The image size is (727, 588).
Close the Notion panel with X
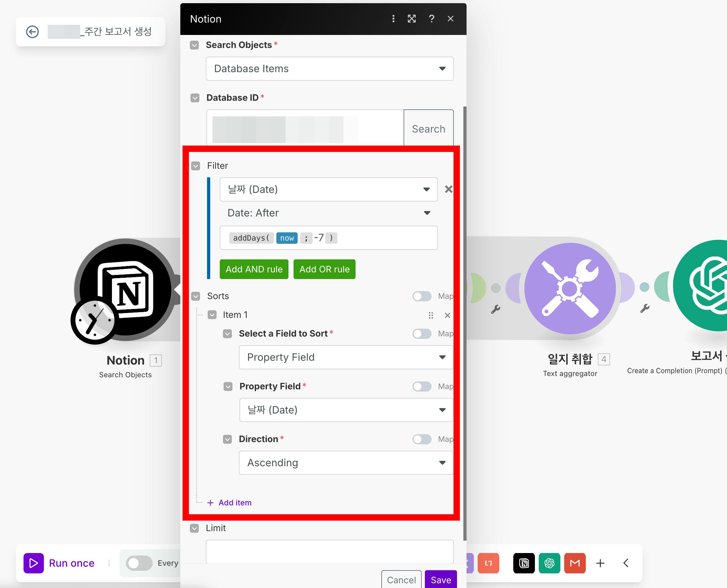coord(450,19)
